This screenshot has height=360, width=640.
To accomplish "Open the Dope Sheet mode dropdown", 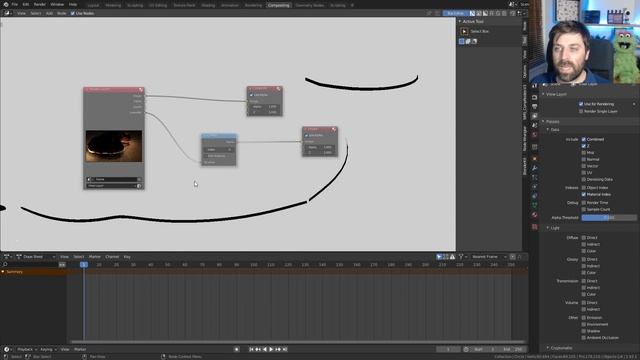I will coord(36,257).
